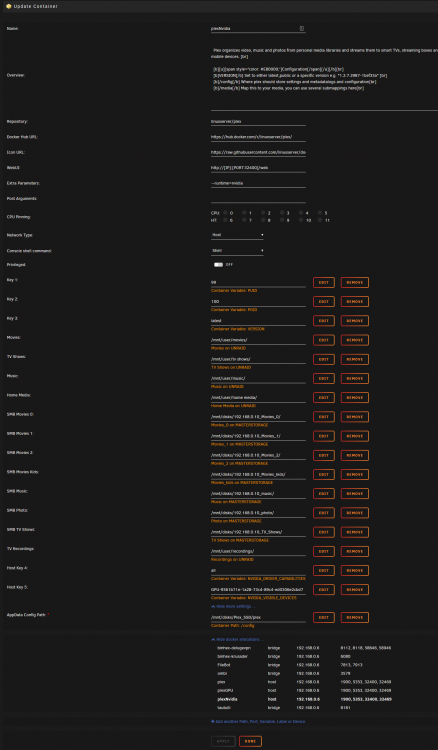Screen dimensions: 438x750
Task: Remove the TV Recordings mapping
Action: tap(355, 551)
